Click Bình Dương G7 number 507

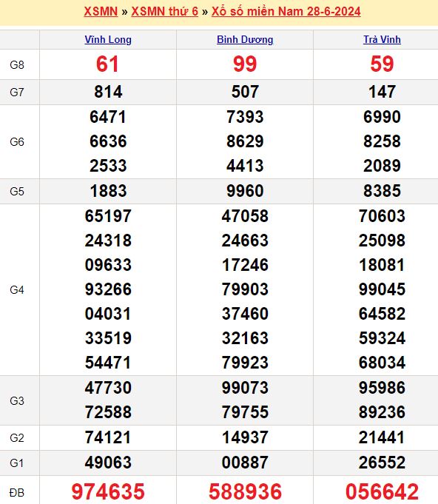(245, 92)
